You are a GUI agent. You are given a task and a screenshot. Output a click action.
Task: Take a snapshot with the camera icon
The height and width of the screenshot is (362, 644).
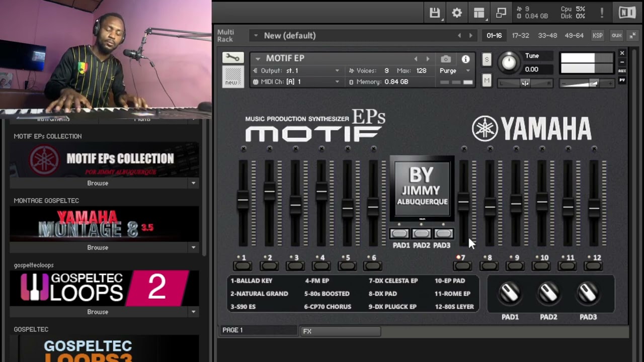[445, 59]
